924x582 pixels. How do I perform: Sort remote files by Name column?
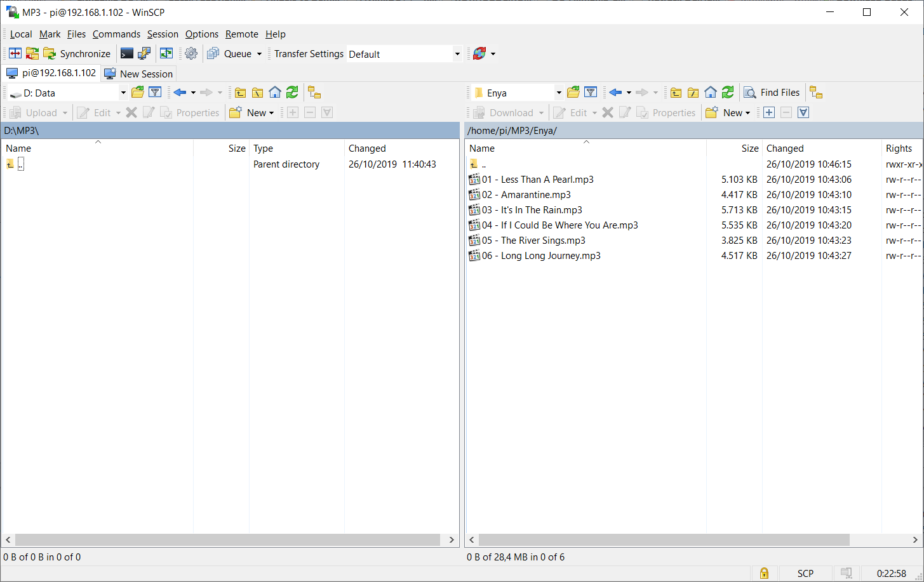coord(586,148)
